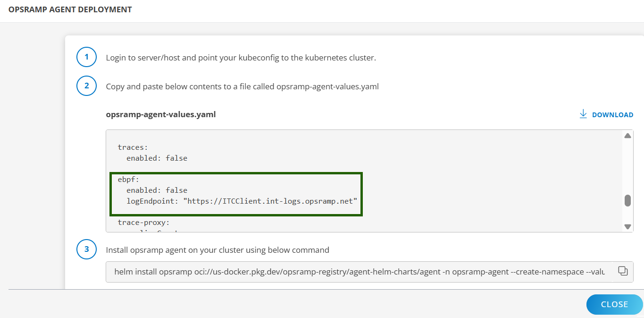Click the YAML box scroll-down arrow
Image resolution: width=644 pixels, height=318 pixels.
click(x=627, y=226)
